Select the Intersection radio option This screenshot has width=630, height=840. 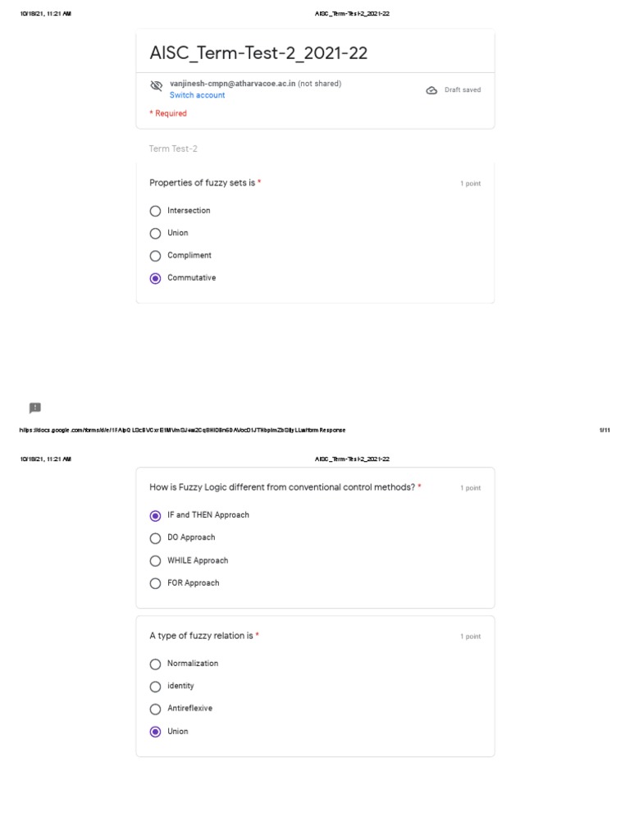(x=155, y=211)
